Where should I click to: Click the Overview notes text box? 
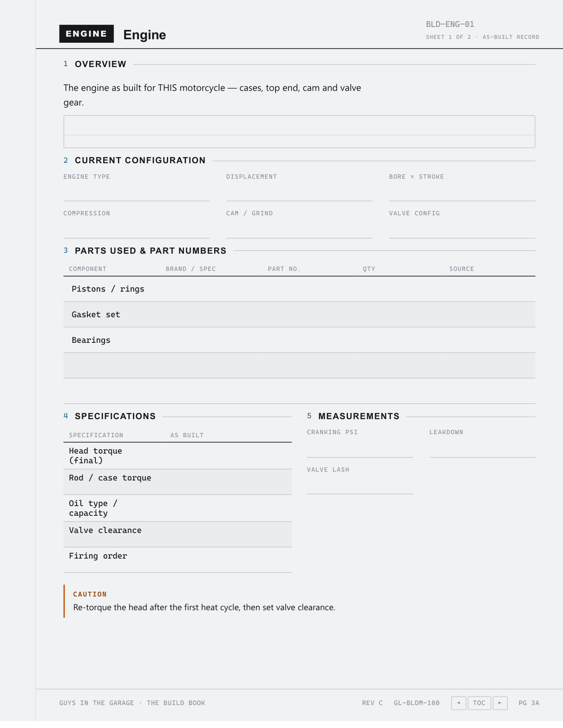(299, 131)
